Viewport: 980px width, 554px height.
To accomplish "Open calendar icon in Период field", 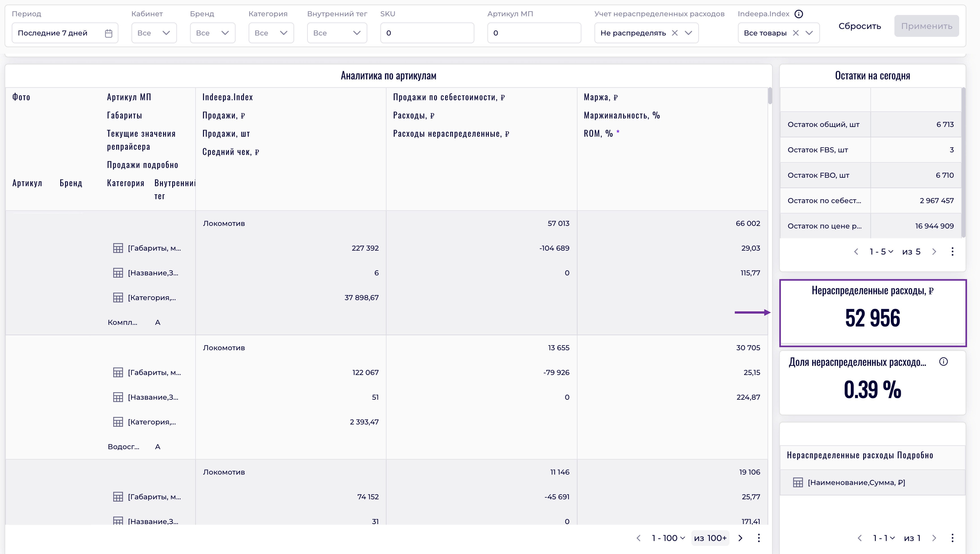I will (109, 33).
